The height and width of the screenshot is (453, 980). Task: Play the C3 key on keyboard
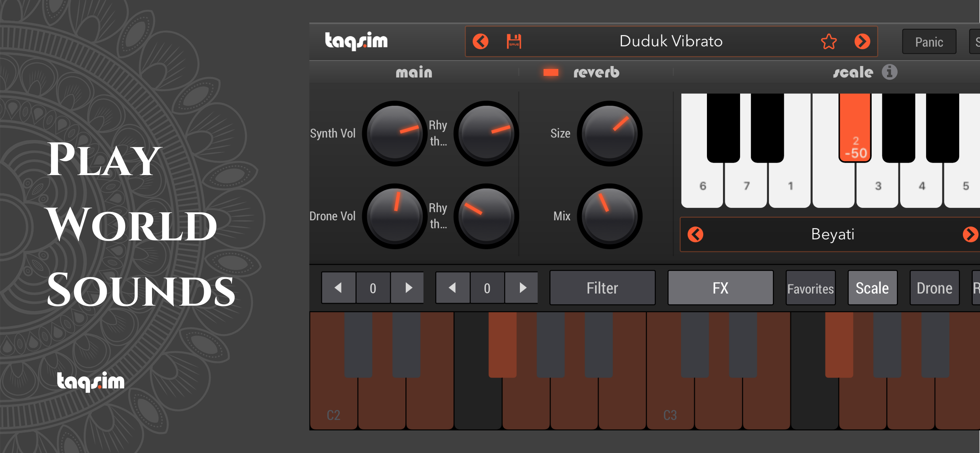click(x=670, y=403)
